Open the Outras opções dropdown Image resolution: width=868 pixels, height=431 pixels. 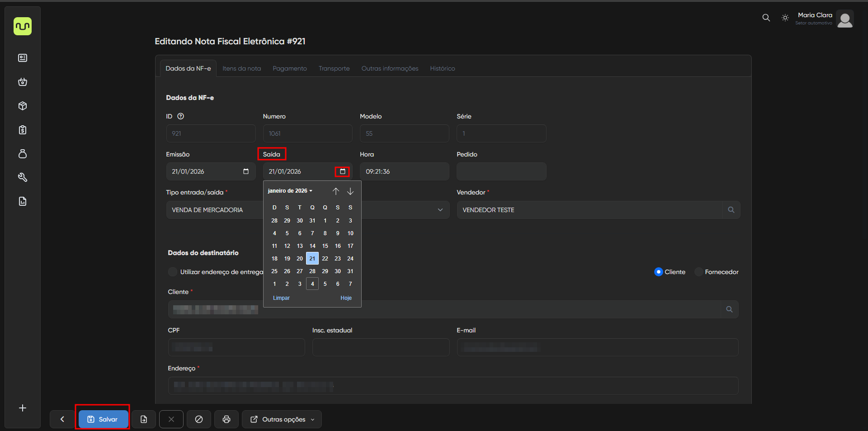pos(282,419)
